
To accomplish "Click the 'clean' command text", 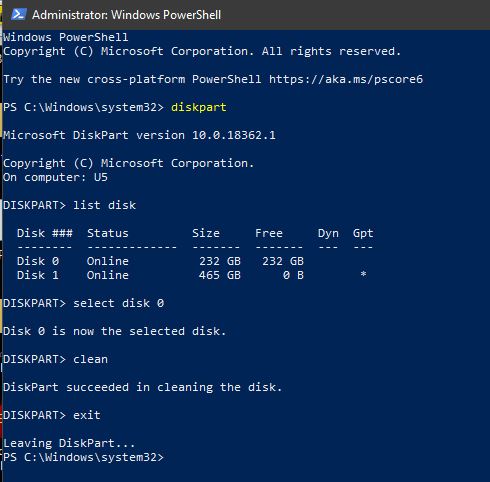I will coord(90,359).
